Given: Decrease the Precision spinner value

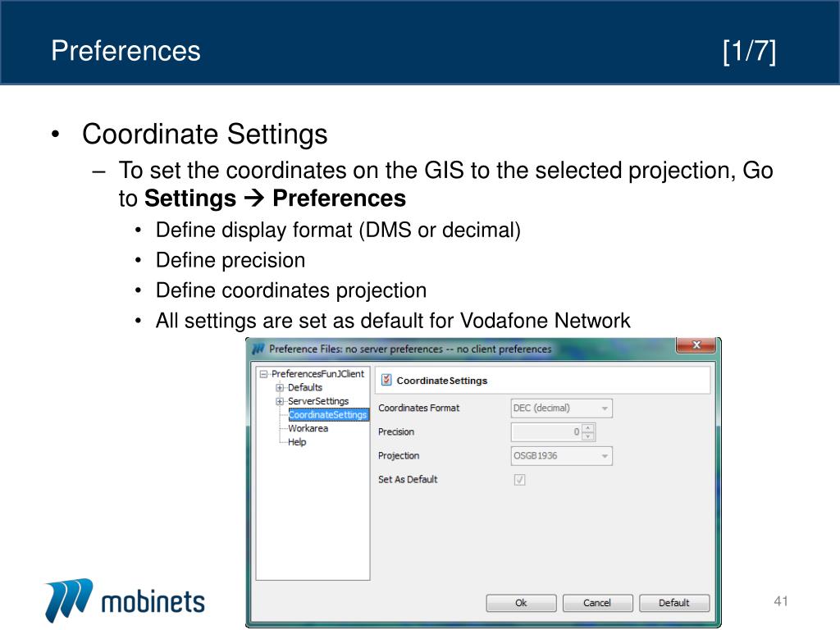Looking at the screenshot, I should tap(588, 436).
